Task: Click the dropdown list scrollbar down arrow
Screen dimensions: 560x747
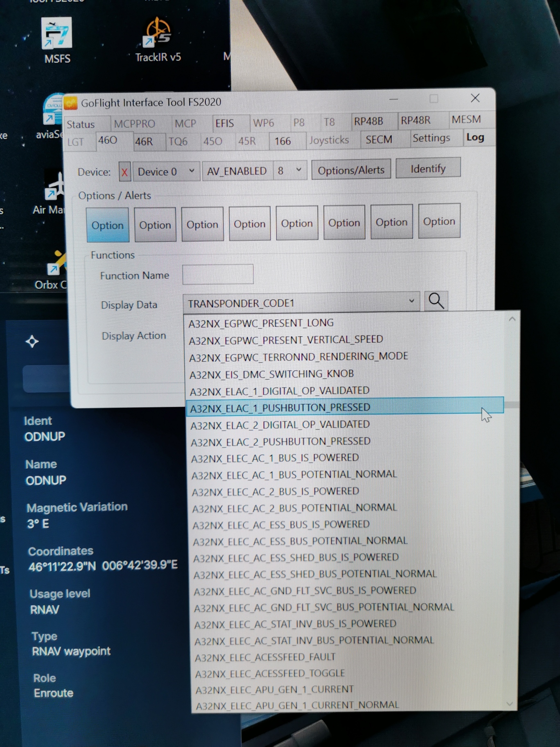Action: pyautogui.click(x=510, y=704)
